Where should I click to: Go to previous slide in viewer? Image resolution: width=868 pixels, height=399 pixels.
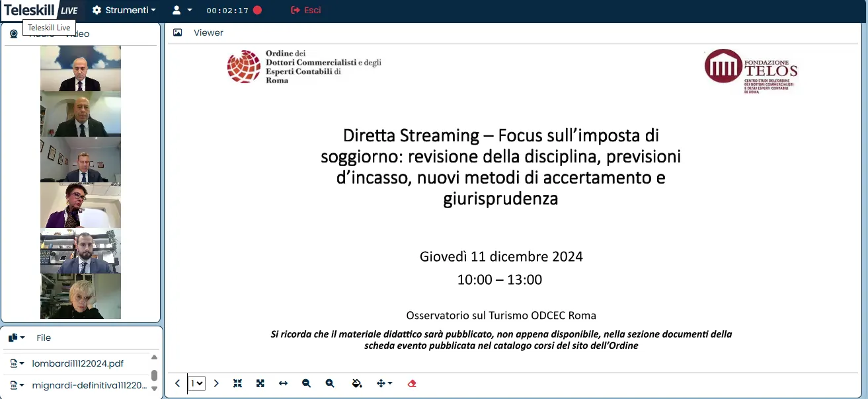177,383
